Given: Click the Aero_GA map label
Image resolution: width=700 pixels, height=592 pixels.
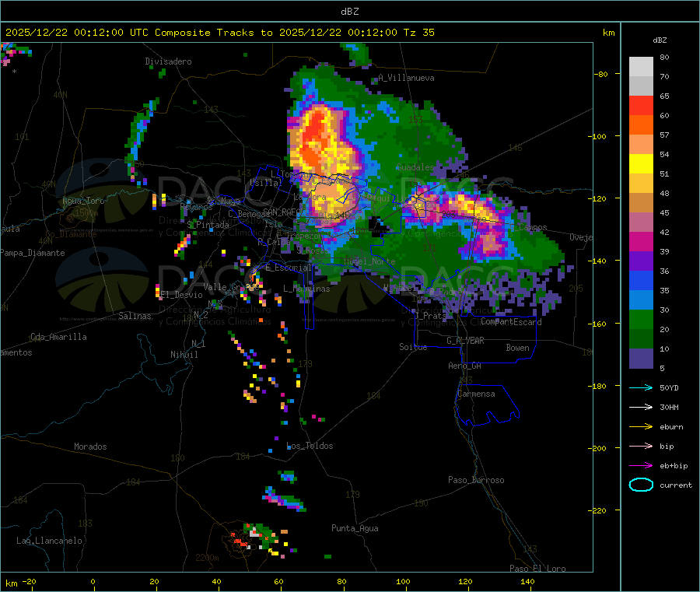Looking at the screenshot, I should pyautogui.click(x=465, y=366).
